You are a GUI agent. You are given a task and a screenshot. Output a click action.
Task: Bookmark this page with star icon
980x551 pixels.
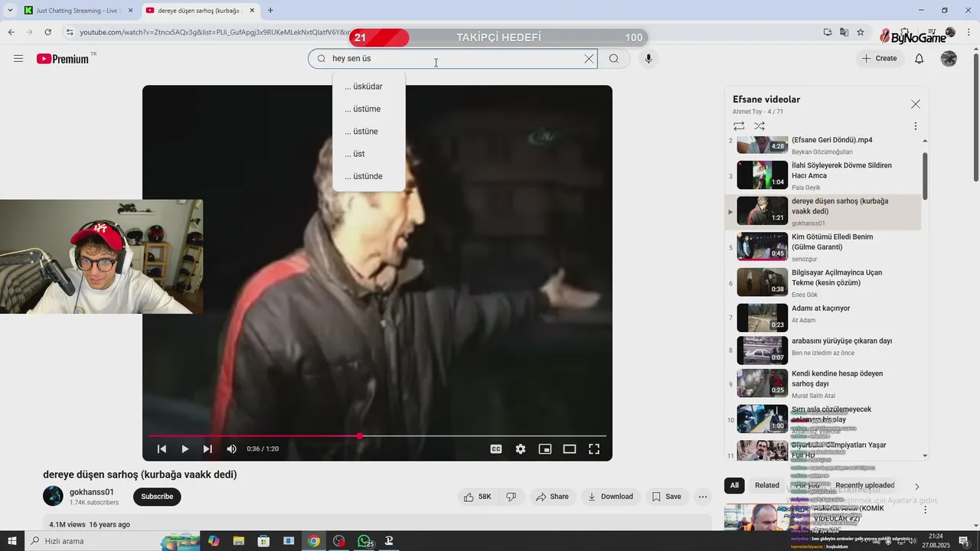tap(861, 32)
